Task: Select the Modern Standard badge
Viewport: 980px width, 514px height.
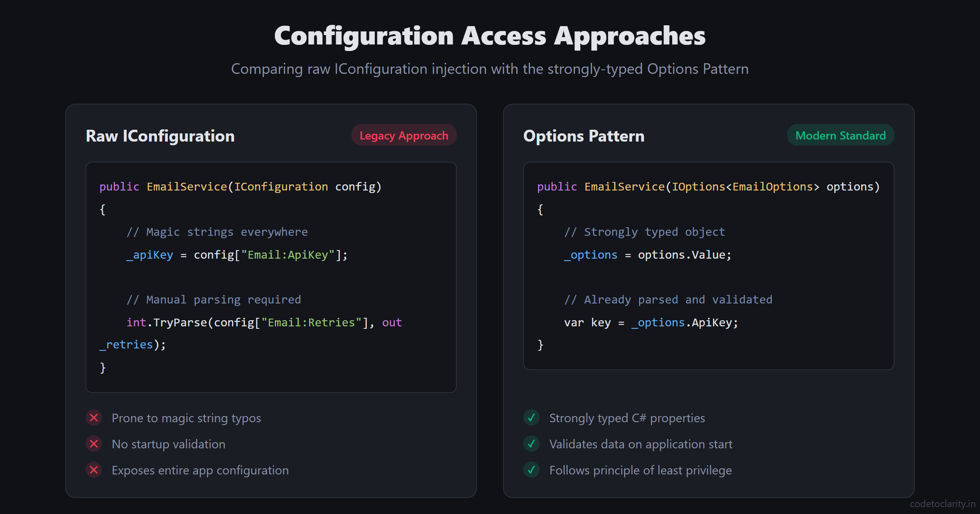Action: [841, 135]
